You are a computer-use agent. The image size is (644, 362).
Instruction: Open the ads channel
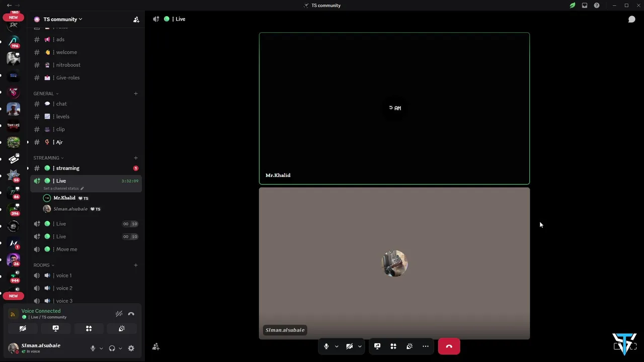pos(86,39)
